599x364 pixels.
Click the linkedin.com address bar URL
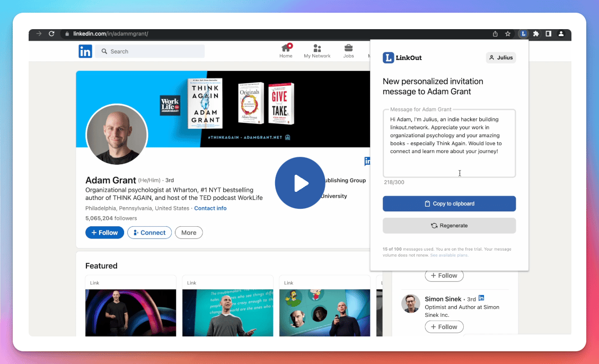pos(111,33)
